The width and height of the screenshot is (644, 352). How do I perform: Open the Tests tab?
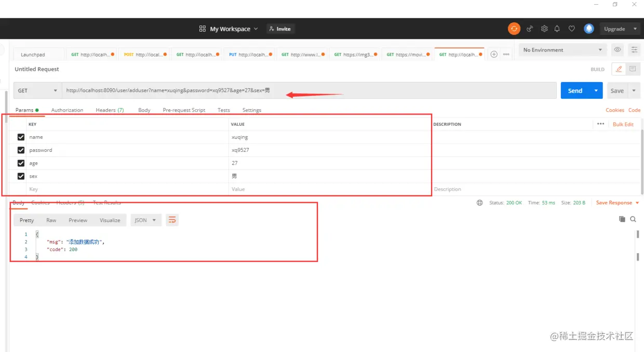click(x=224, y=110)
